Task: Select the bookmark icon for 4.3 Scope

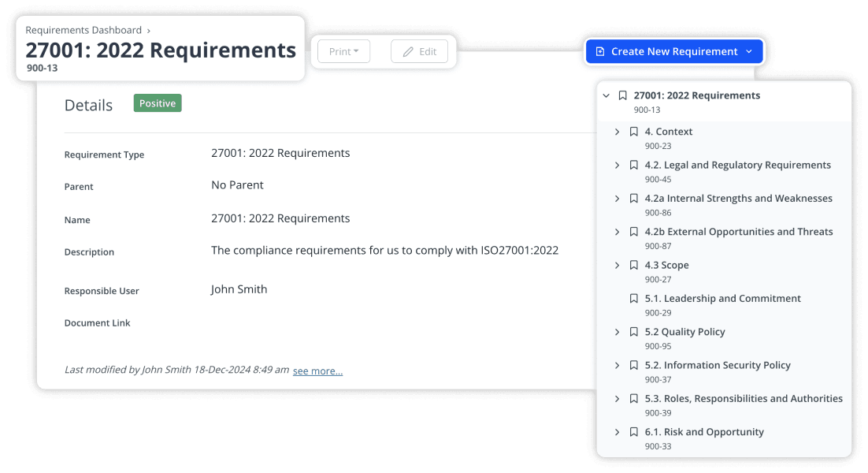Action: pos(634,265)
